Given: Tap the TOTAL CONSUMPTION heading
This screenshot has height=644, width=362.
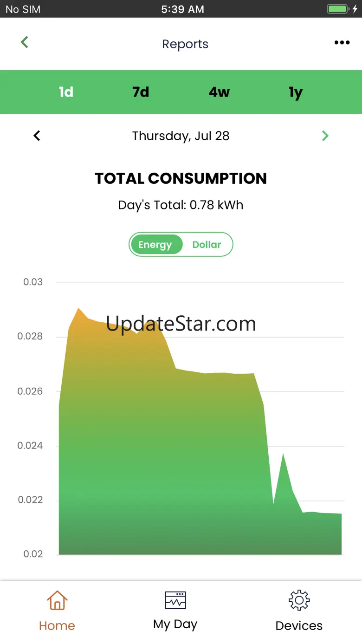Looking at the screenshot, I should 181,178.
